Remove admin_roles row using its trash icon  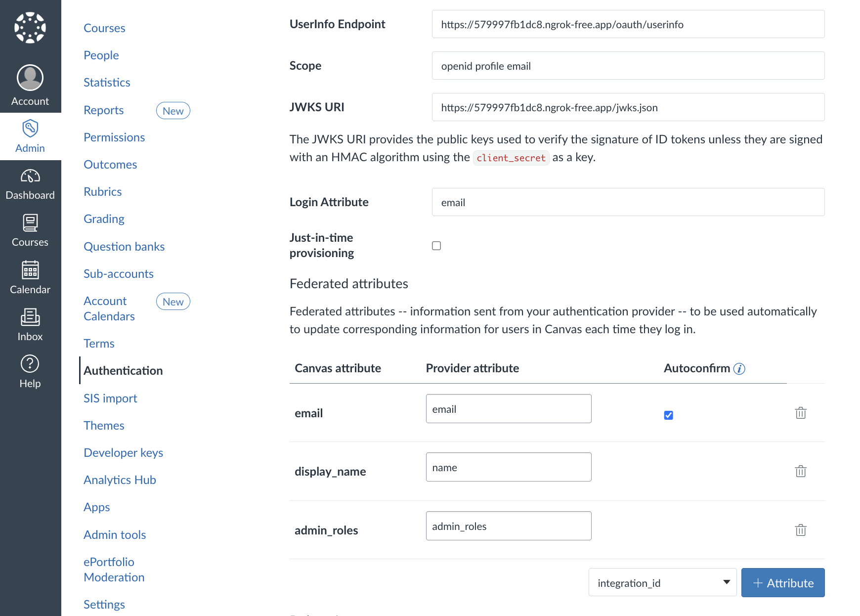801,530
